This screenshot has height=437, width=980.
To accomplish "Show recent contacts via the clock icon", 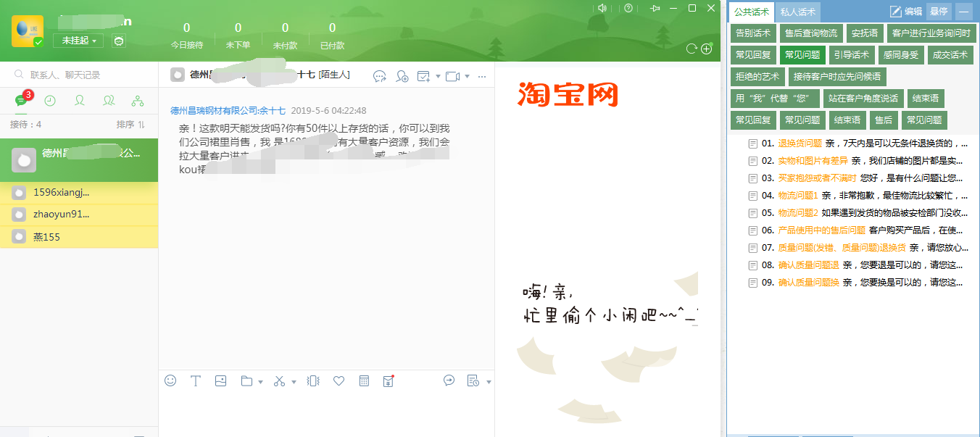I will [x=50, y=101].
